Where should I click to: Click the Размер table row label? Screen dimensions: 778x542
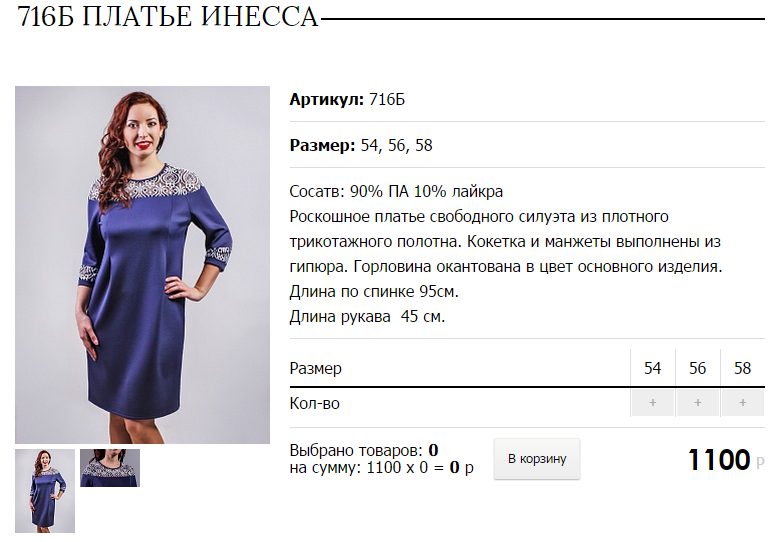pos(316,369)
